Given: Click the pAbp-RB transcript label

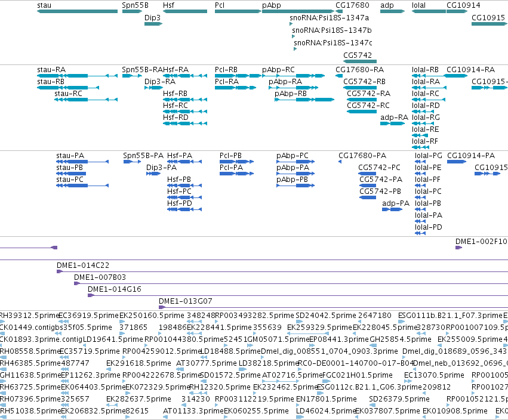Looking at the screenshot, I should click(x=291, y=94).
